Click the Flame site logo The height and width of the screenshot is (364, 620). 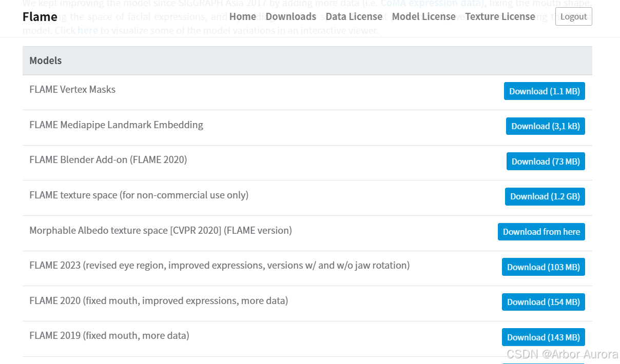coord(40,16)
